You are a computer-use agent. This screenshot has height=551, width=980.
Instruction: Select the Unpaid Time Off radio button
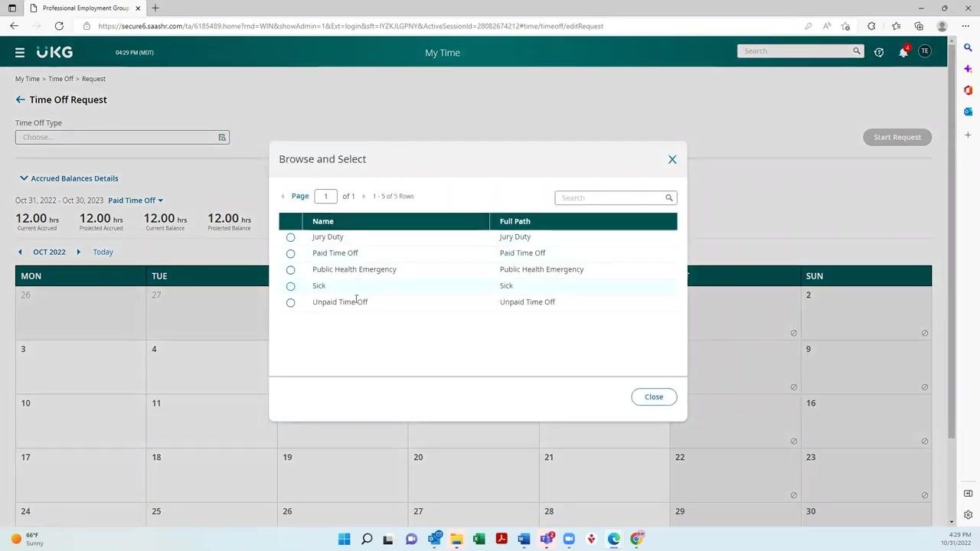(290, 302)
